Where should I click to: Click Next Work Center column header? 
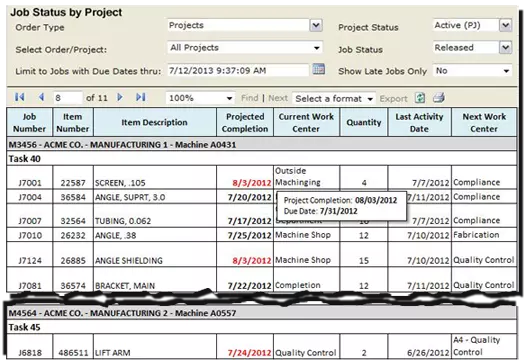484,122
